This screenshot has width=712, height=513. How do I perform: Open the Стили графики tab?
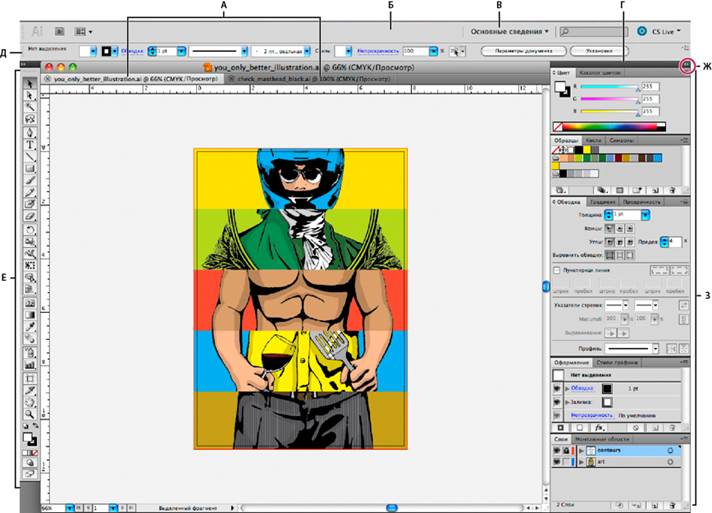point(617,362)
